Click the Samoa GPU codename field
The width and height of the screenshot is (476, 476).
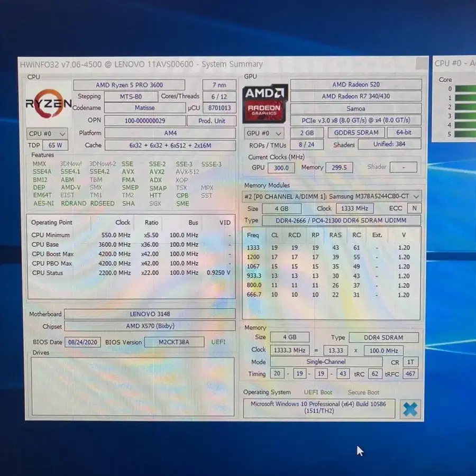356,108
